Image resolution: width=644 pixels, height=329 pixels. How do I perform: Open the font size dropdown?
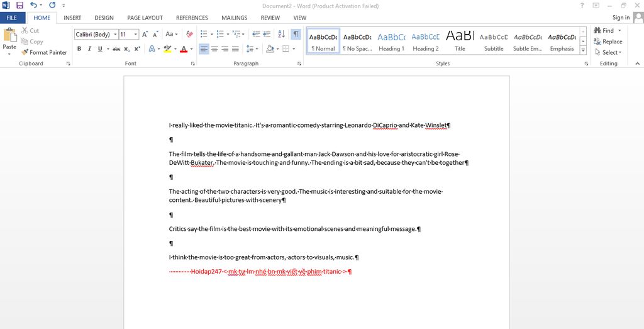[x=136, y=35]
